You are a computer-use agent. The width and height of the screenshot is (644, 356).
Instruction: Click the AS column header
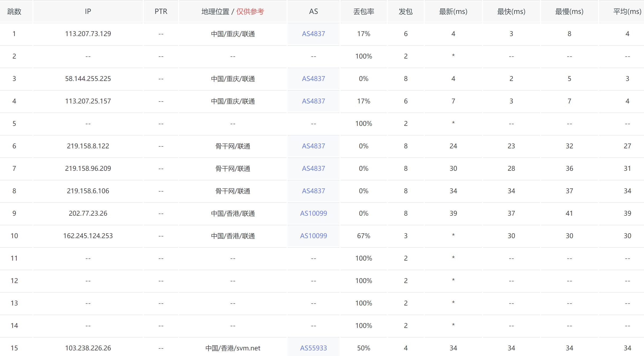tap(313, 11)
